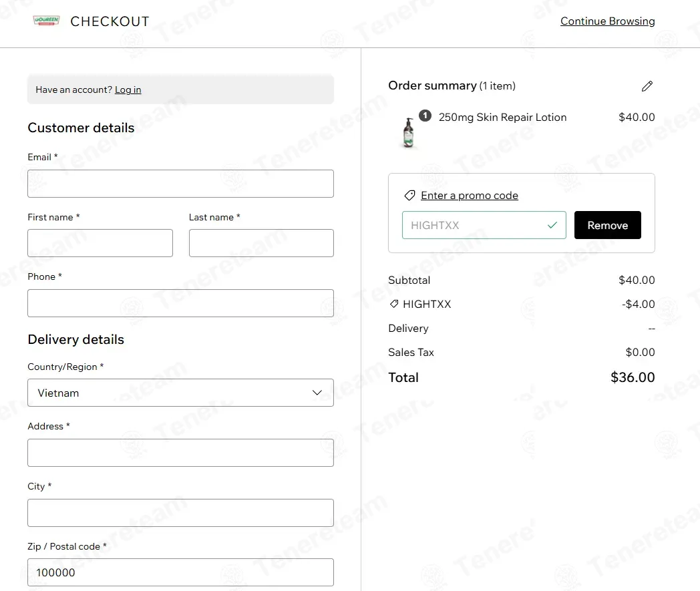This screenshot has height=591, width=700.
Task: Select the Vietnam country combo box
Action: pos(180,393)
